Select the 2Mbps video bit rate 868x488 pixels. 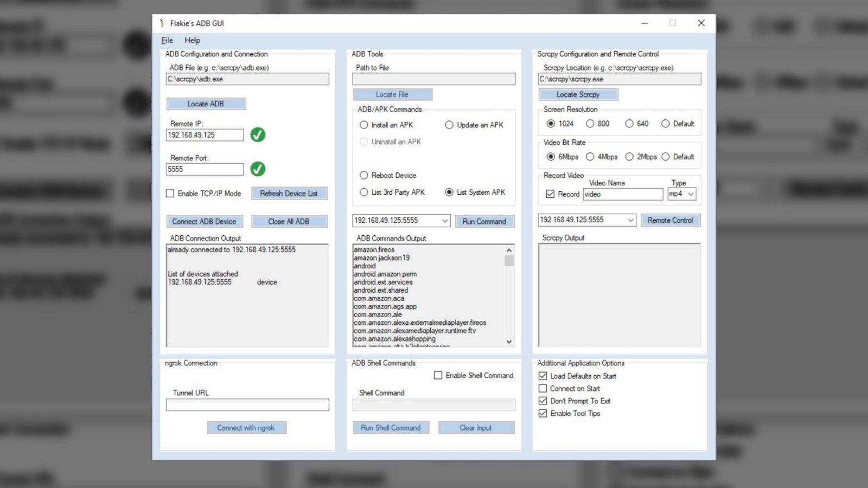(629, 157)
